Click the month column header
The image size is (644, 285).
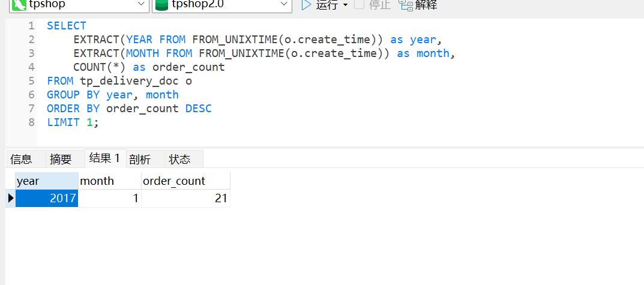110,181
